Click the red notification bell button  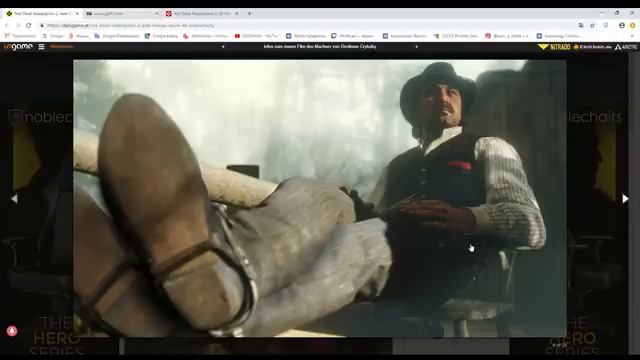[12, 331]
